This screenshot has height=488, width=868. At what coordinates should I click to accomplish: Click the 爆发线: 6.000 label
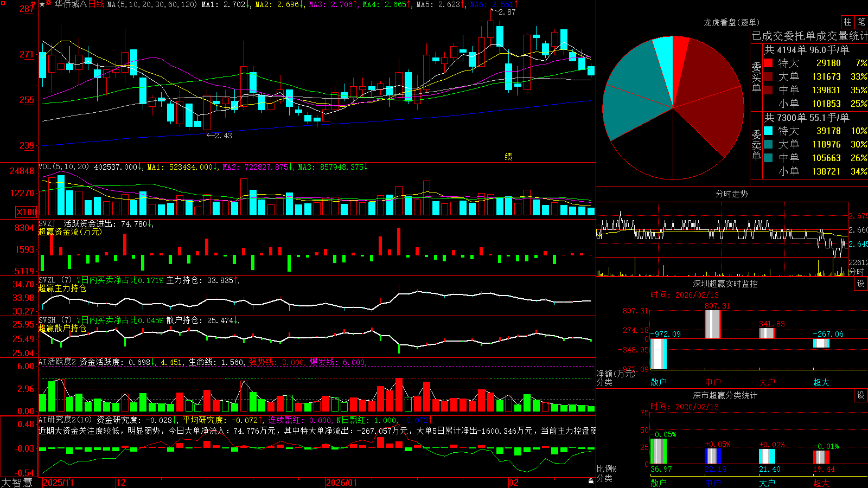tap(337, 362)
